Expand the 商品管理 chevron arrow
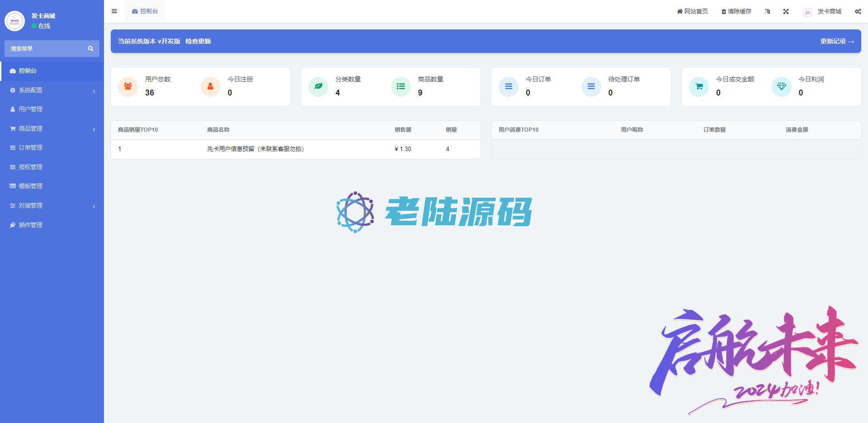Screen dimensions: 868x423 [94, 129]
